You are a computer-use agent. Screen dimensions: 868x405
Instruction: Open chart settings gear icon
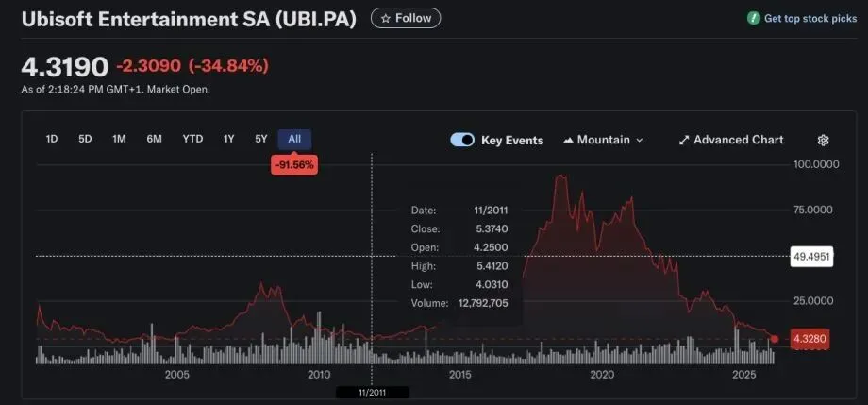pos(823,140)
